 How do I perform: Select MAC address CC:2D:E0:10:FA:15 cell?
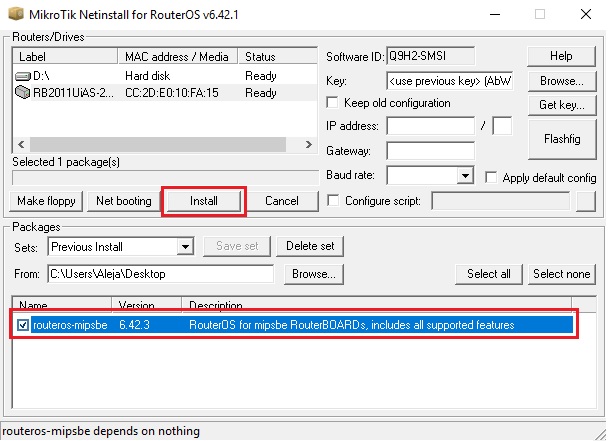pos(172,93)
